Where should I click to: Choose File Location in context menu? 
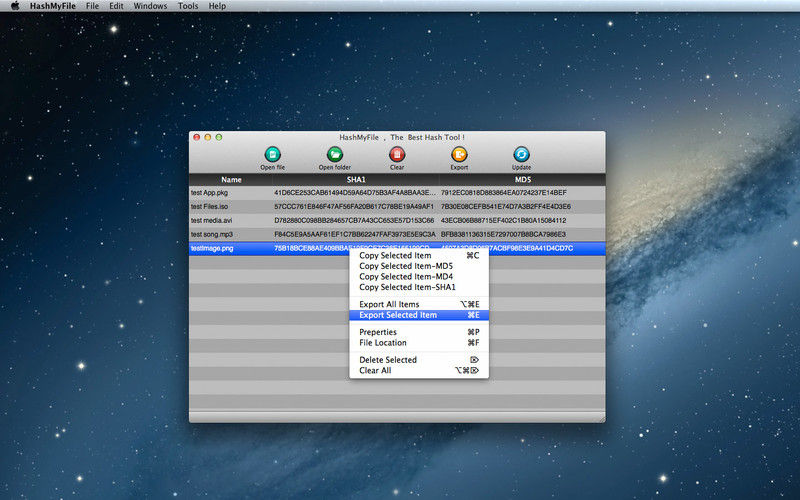coord(419,343)
